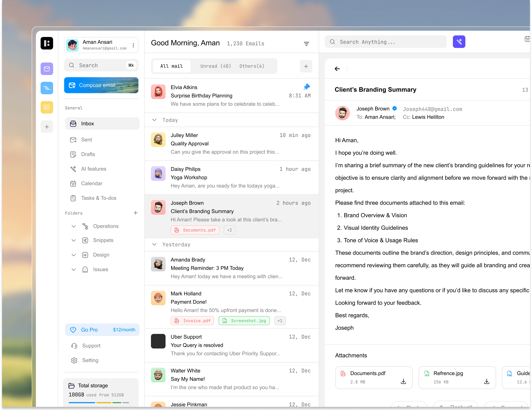This screenshot has width=532, height=411.
Task: Collapse the Today email group
Action: 154,120
